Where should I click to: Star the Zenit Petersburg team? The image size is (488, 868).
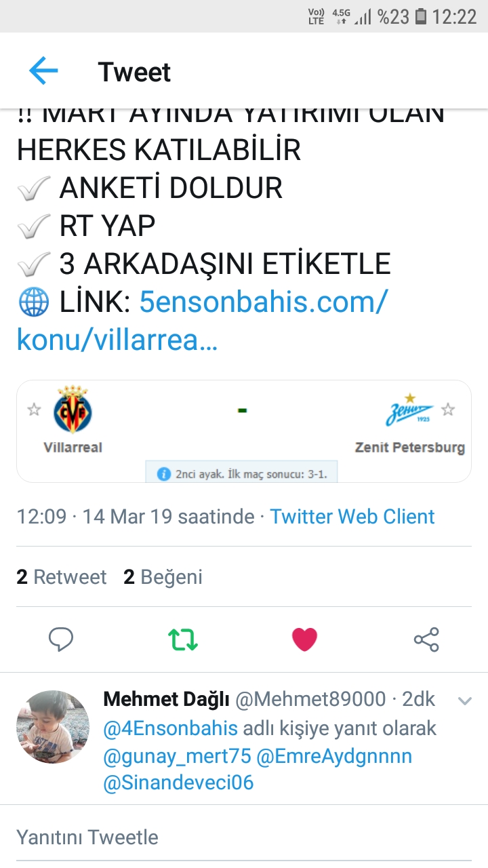[448, 409]
